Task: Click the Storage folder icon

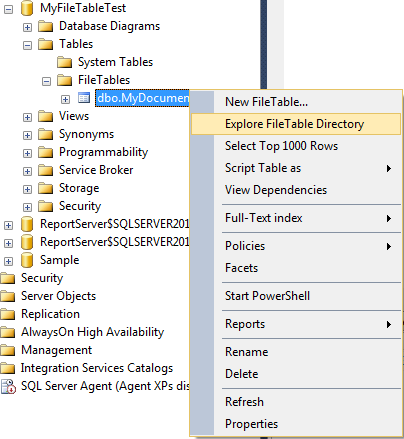Action: tap(46, 188)
